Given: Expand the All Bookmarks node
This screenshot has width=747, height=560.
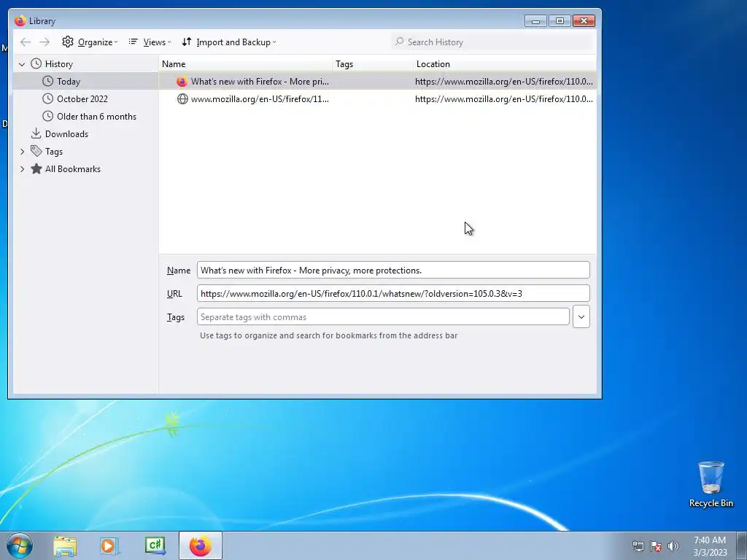Looking at the screenshot, I should click(x=22, y=169).
